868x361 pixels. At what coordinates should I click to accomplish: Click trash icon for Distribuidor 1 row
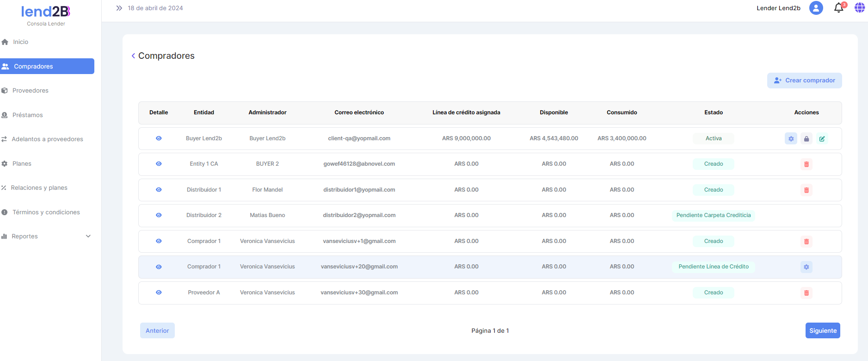[806, 190]
